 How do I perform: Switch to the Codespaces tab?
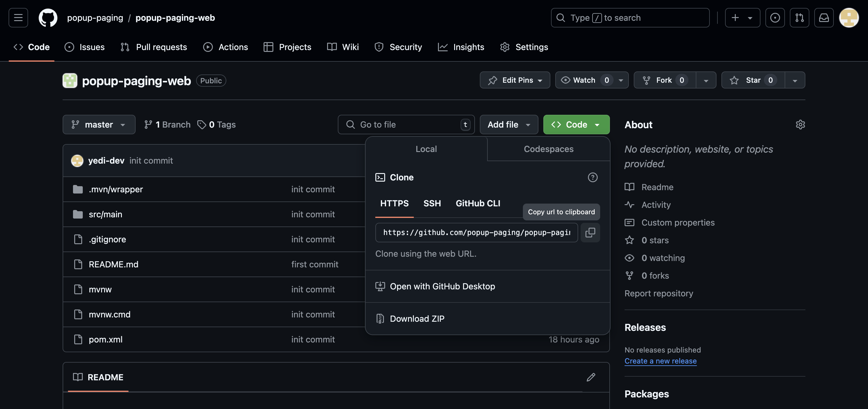548,149
